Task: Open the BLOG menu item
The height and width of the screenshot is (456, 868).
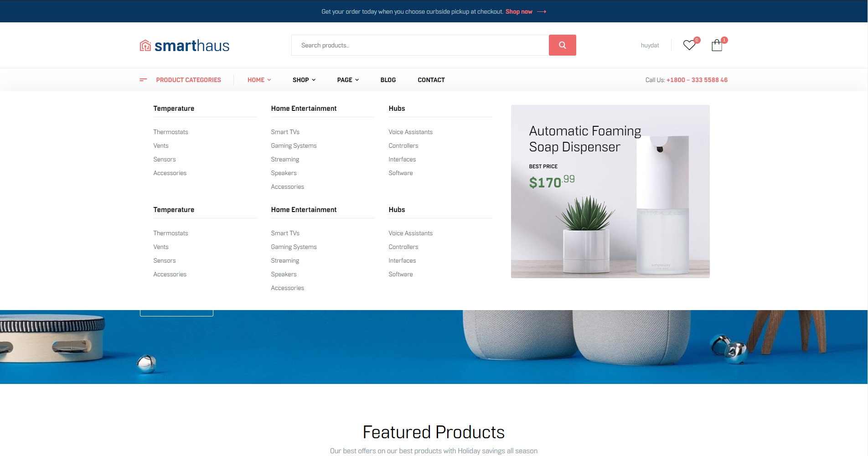Action: pos(388,80)
